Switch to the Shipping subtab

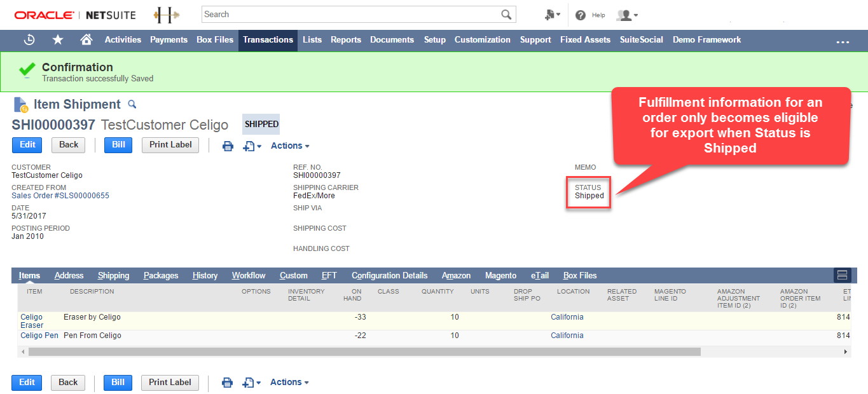[x=113, y=275]
